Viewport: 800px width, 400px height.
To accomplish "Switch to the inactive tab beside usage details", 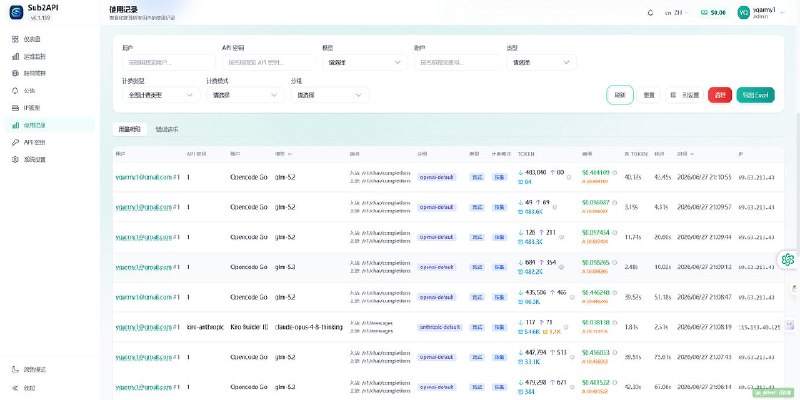I will click(x=167, y=129).
